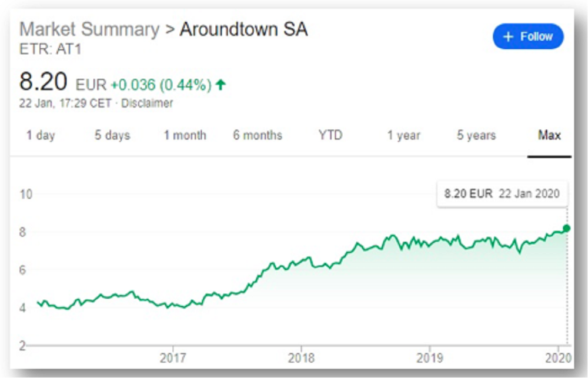The height and width of the screenshot is (378, 588).
Task: Click the 2017 marker on chart axis
Action: pos(172,358)
